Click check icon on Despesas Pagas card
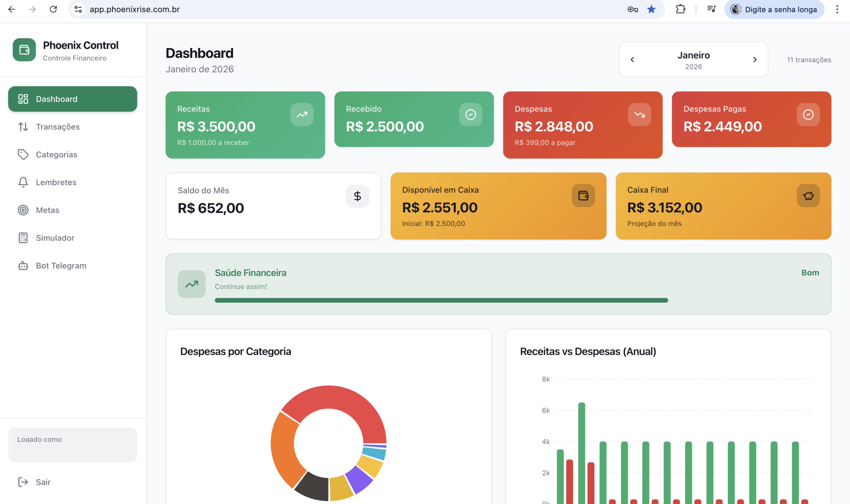The height and width of the screenshot is (504, 850). coord(808,115)
